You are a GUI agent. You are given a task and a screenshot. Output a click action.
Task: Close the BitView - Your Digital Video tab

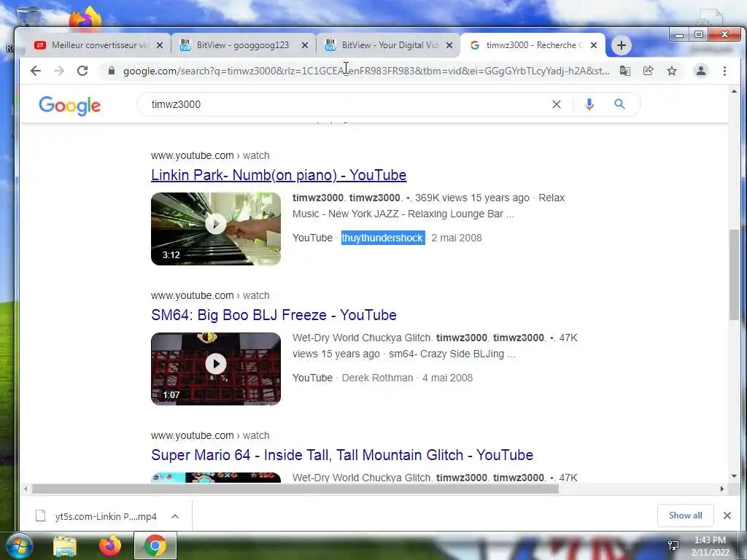coord(449,45)
